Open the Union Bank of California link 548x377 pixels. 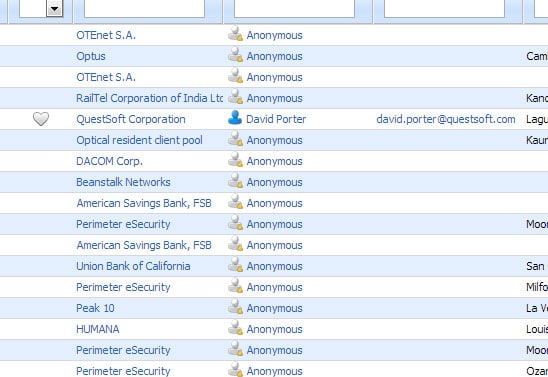click(133, 266)
